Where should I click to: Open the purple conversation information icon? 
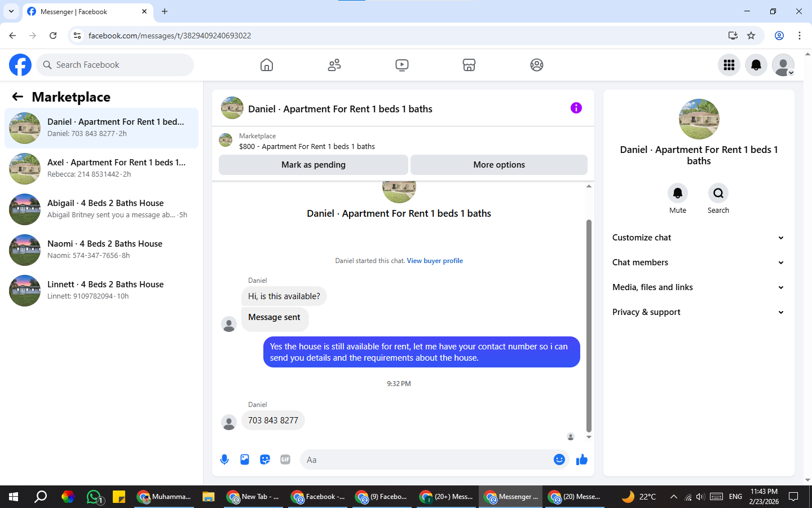(576, 108)
